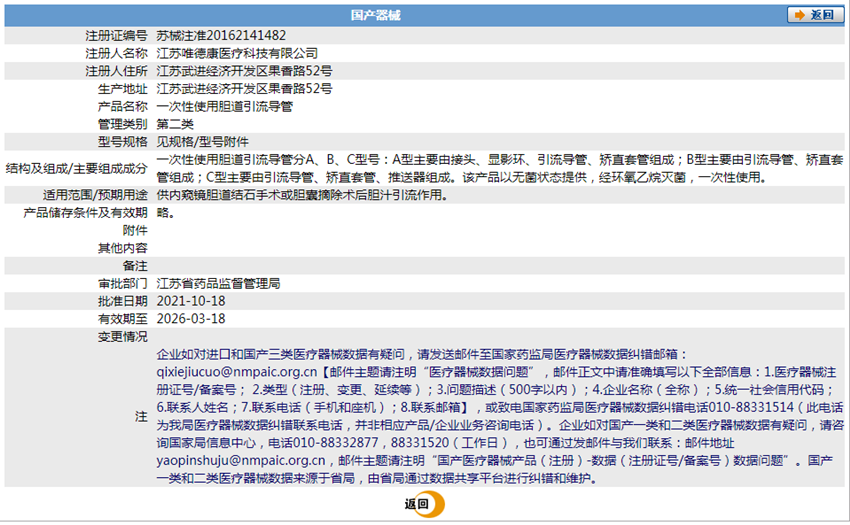Screen dimensions: 850x525
Task: Click the 备注 label
Action: pyautogui.click(x=135, y=266)
